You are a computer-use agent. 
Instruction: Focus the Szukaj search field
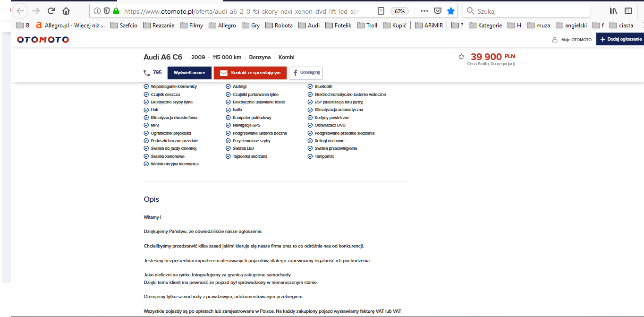click(x=526, y=11)
